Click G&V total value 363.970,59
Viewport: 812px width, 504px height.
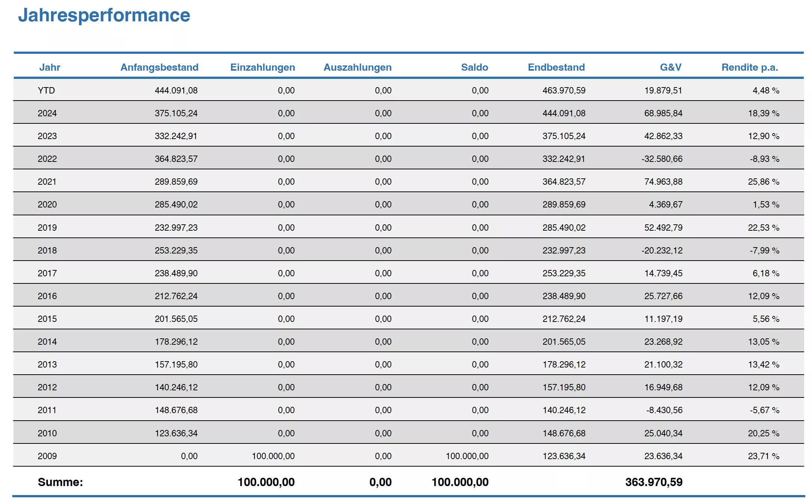point(653,482)
